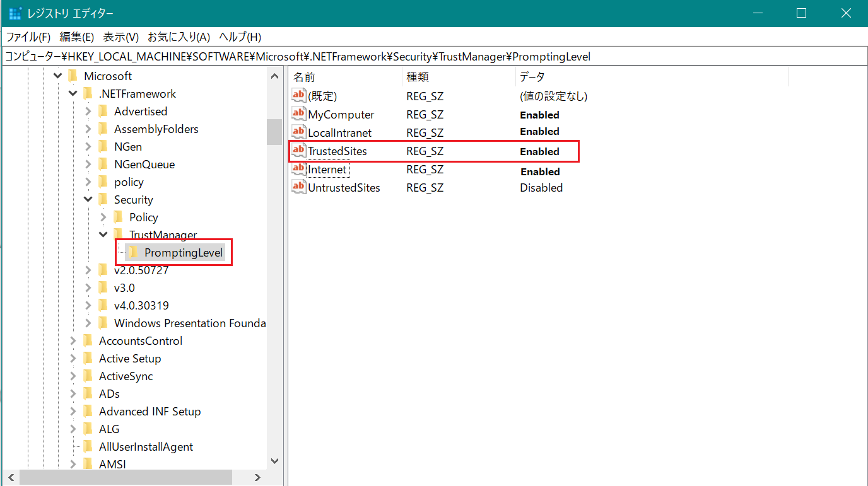
Task: Click the NGenQueue folder icon
Action: pos(103,164)
